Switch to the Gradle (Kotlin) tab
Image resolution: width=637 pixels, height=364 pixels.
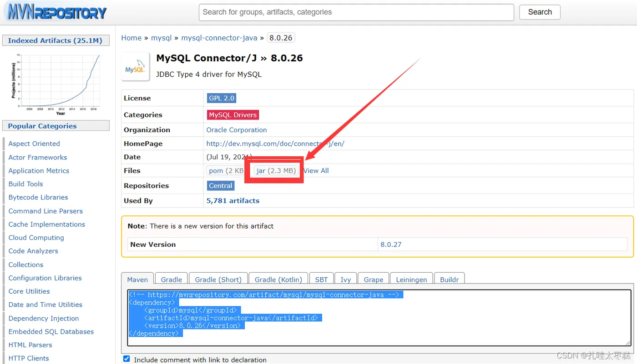point(278,279)
